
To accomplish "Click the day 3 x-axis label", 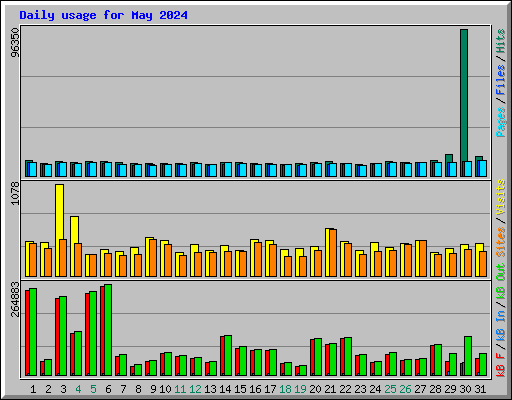I will [x=63, y=389].
